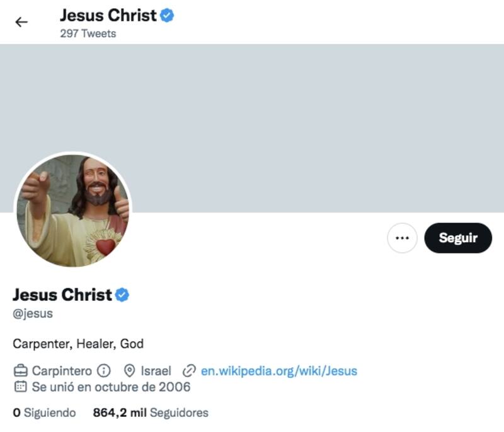Click verified badge beside profile name

122,295
